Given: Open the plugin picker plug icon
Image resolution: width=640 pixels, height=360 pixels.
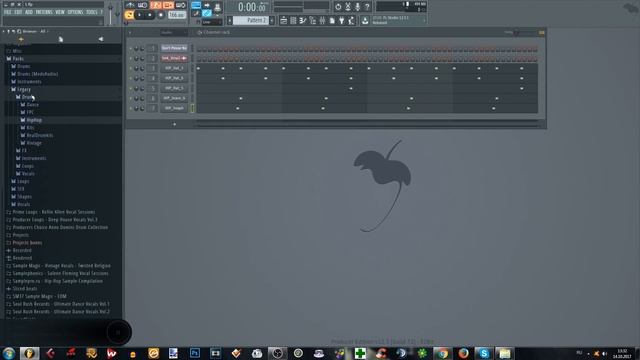Looking at the screenshot, I should [342, 20].
